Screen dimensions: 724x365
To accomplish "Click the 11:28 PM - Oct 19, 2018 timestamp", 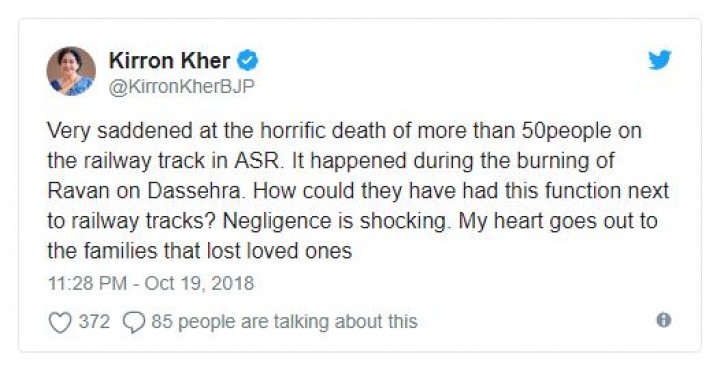I will click(151, 283).
